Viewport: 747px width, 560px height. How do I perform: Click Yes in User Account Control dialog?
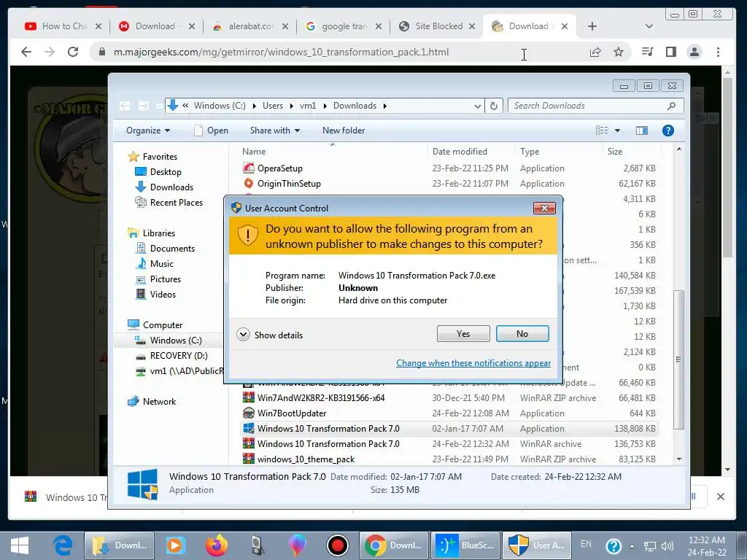[463, 334]
